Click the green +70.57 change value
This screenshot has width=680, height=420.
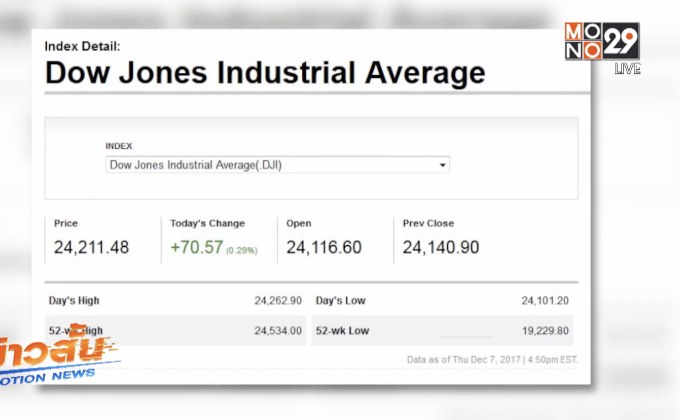[196, 247]
